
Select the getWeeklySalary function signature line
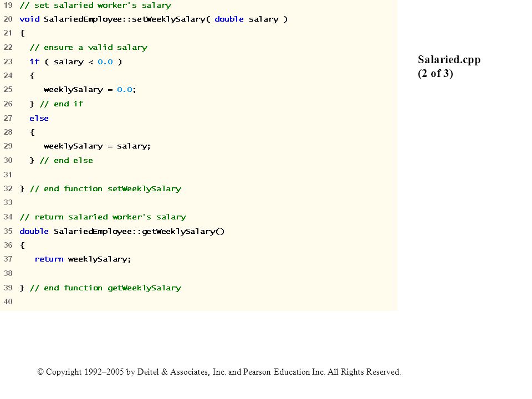(x=122, y=232)
